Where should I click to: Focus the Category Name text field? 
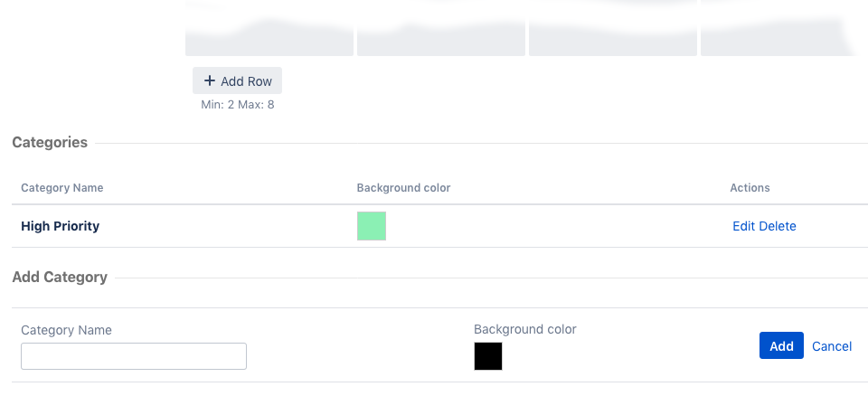pyautogui.click(x=134, y=356)
